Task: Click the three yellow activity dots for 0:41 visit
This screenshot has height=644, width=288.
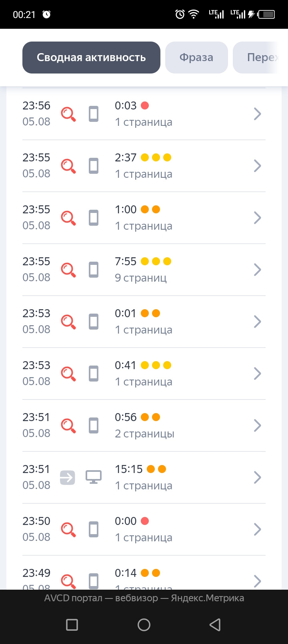Action: click(156, 365)
